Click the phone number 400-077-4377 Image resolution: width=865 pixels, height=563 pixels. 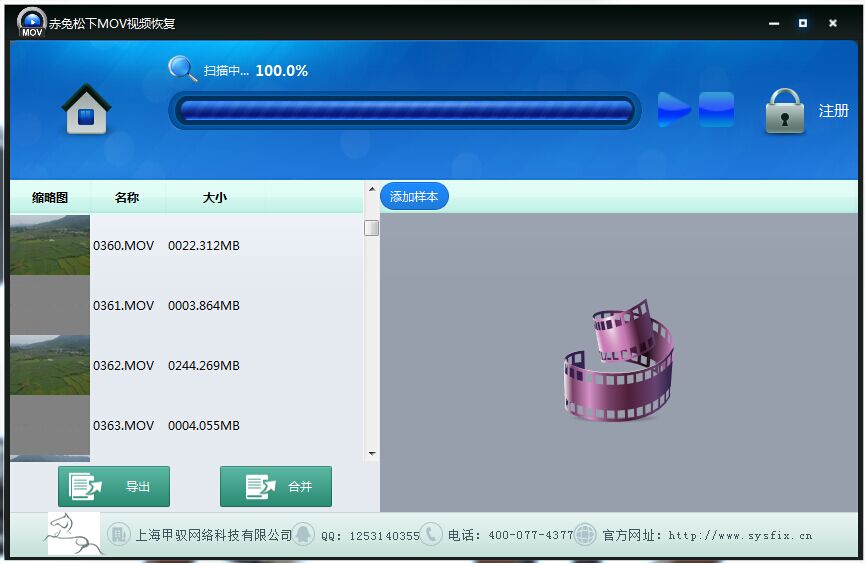531,535
